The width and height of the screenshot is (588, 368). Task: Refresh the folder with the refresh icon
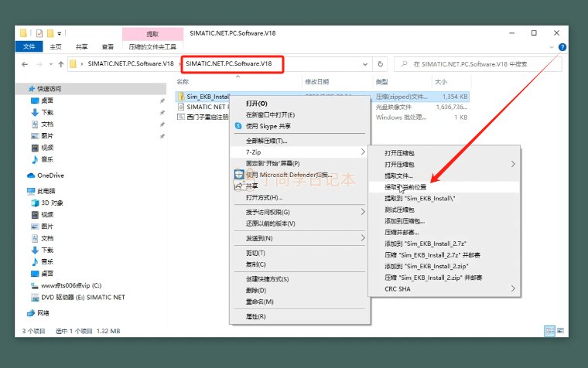click(x=380, y=64)
